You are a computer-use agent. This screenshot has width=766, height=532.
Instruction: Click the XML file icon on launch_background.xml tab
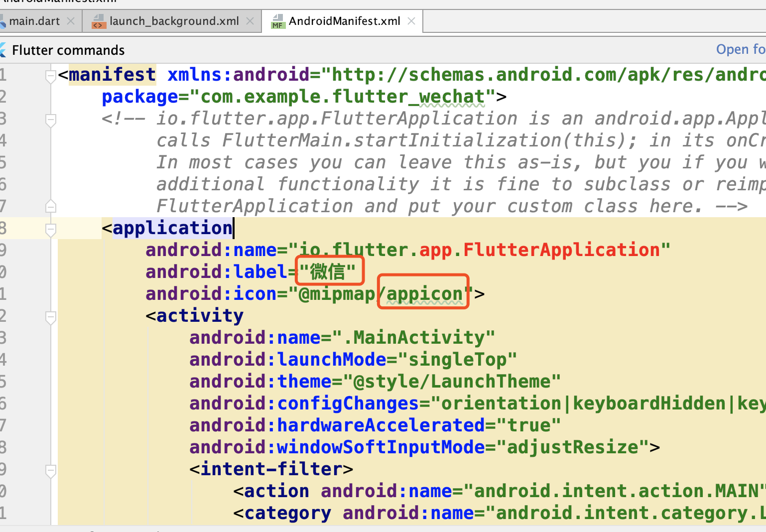(x=99, y=21)
